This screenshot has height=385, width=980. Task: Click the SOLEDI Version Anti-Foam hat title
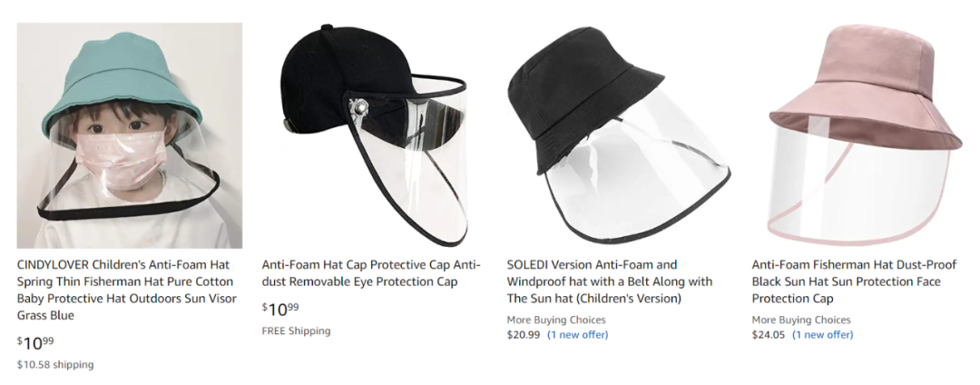coord(610,281)
